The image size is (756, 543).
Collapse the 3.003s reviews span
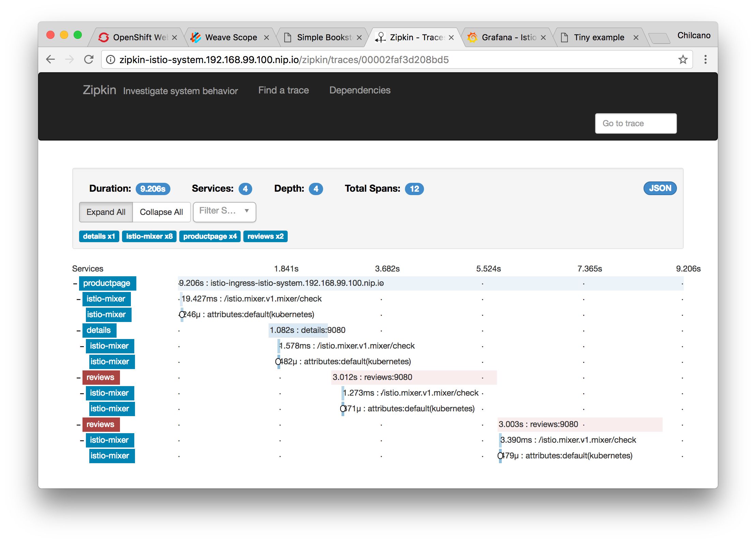79,425
